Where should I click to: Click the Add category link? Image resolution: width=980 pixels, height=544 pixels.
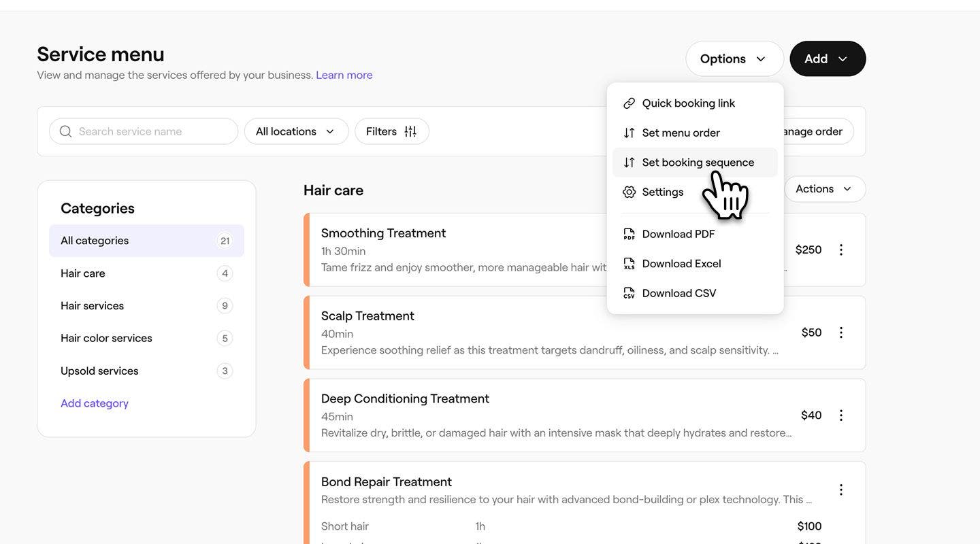coord(95,403)
